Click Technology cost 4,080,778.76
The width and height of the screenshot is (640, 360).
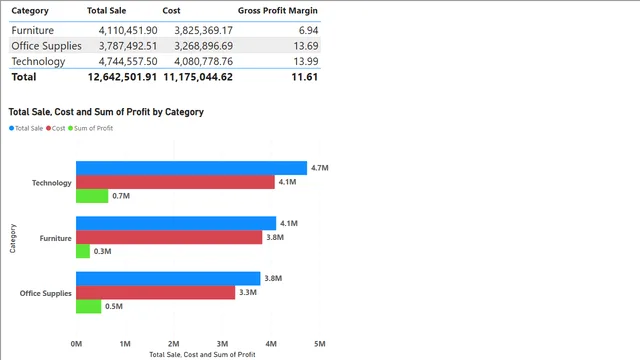[x=203, y=61]
